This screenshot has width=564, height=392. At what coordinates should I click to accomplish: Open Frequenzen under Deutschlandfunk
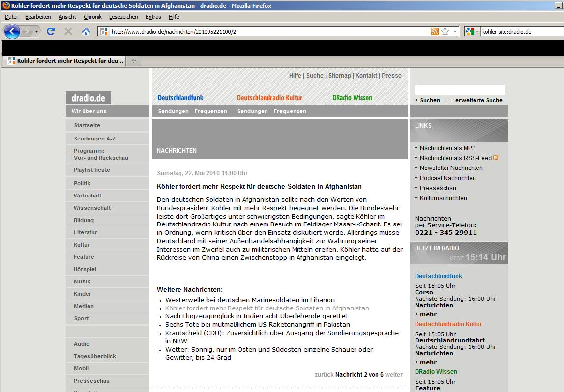coord(211,111)
